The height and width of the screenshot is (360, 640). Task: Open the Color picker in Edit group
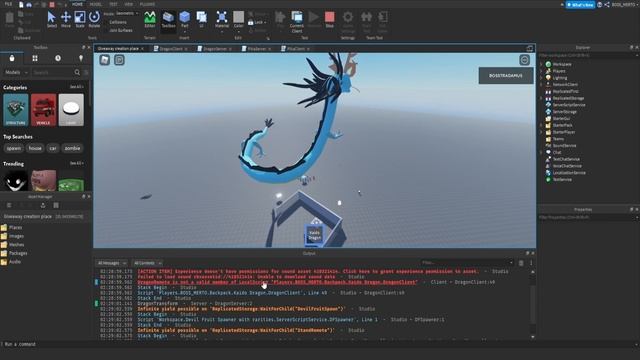238,19
